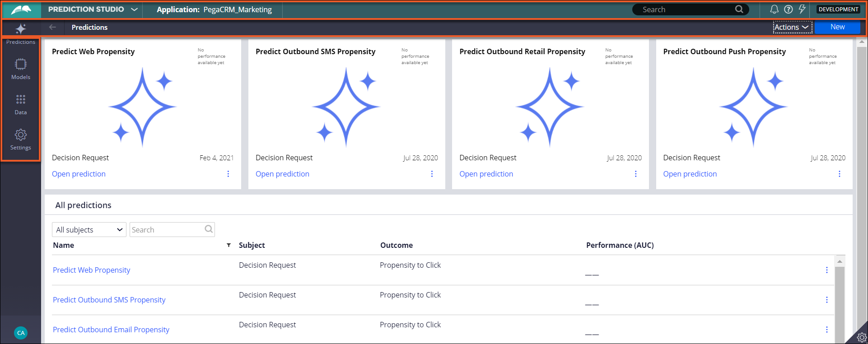Image resolution: width=868 pixels, height=344 pixels.
Task: Sort by the Name column header
Action: 64,245
